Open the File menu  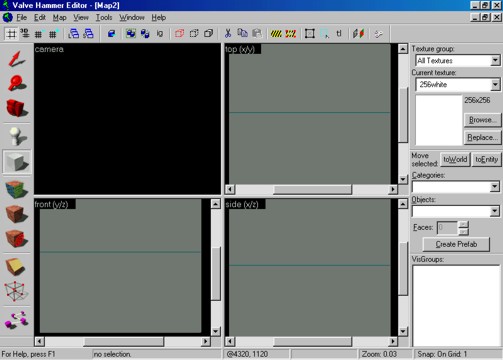point(21,17)
